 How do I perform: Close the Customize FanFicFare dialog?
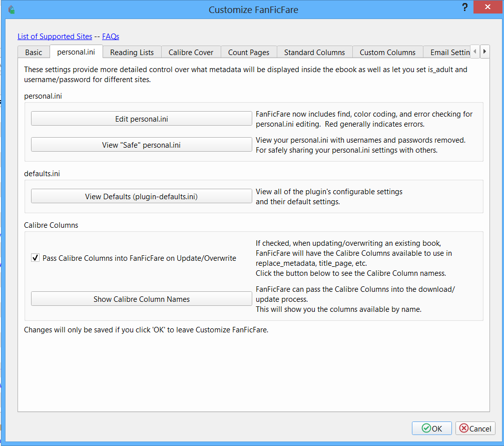tap(487, 7)
